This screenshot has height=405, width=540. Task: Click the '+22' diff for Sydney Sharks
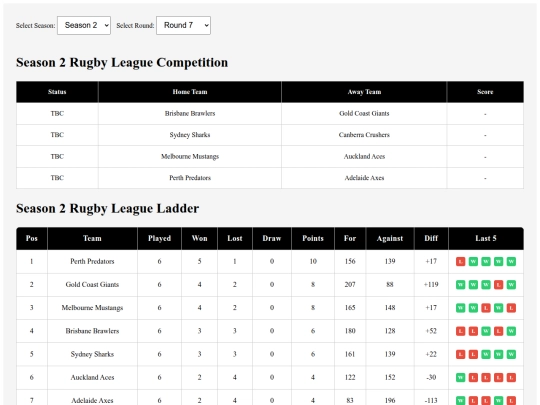(431, 354)
